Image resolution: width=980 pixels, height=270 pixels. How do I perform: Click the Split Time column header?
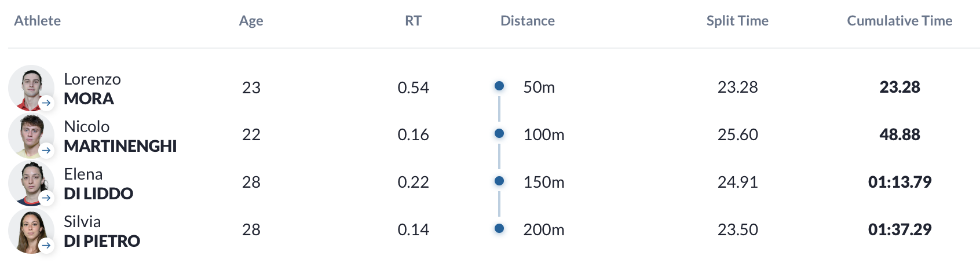(x=737, y=21)
